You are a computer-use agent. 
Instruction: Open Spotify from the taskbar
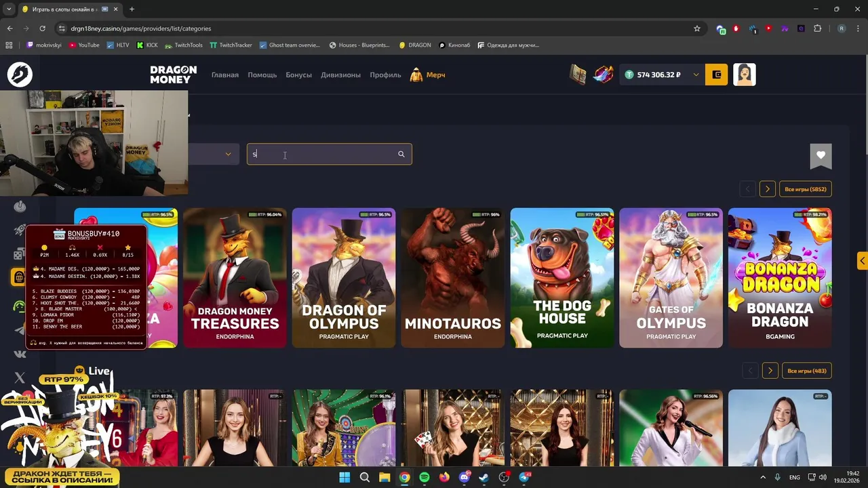tap(425, 477)
